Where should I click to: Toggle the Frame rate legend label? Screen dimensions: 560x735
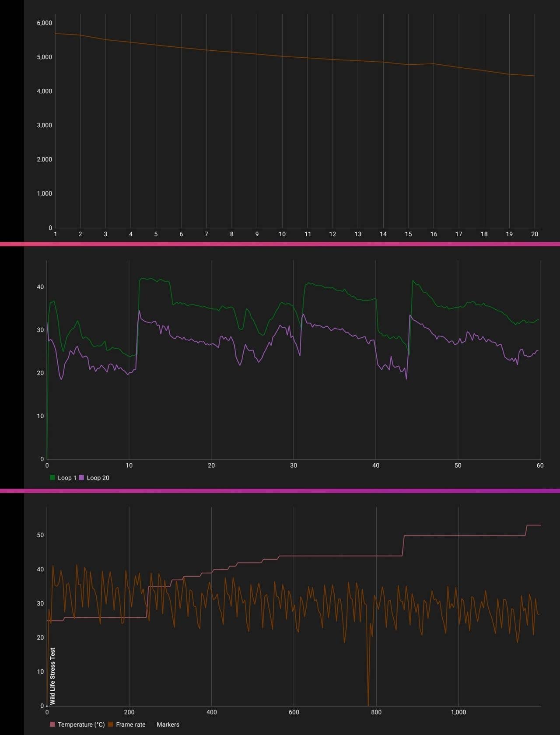coord(130,724)
